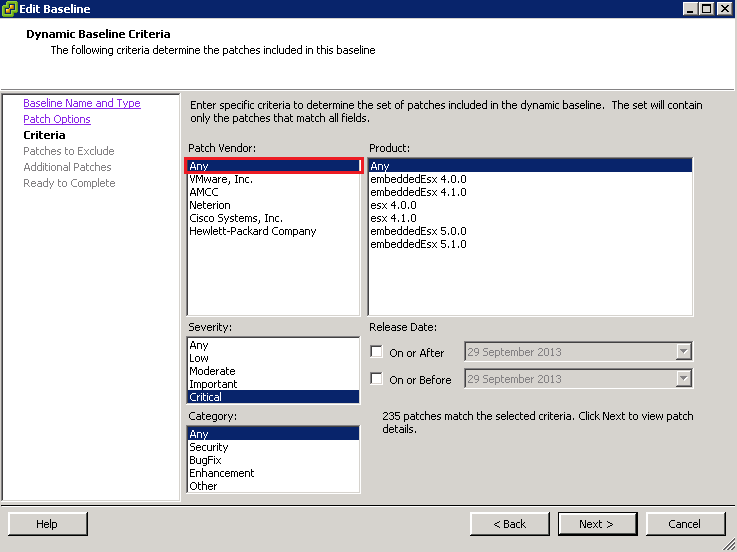
Task: Open Help for baseline criteria
Action: (x=47, y=524)
